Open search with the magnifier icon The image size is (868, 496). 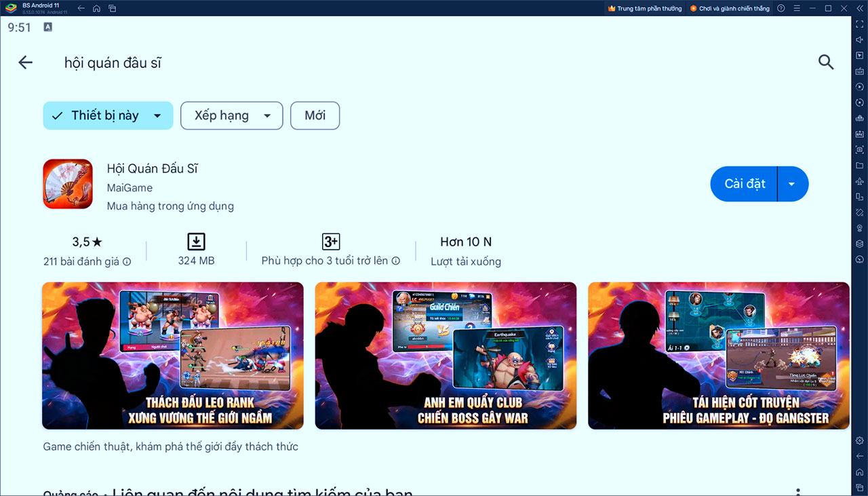pos(825,62)
